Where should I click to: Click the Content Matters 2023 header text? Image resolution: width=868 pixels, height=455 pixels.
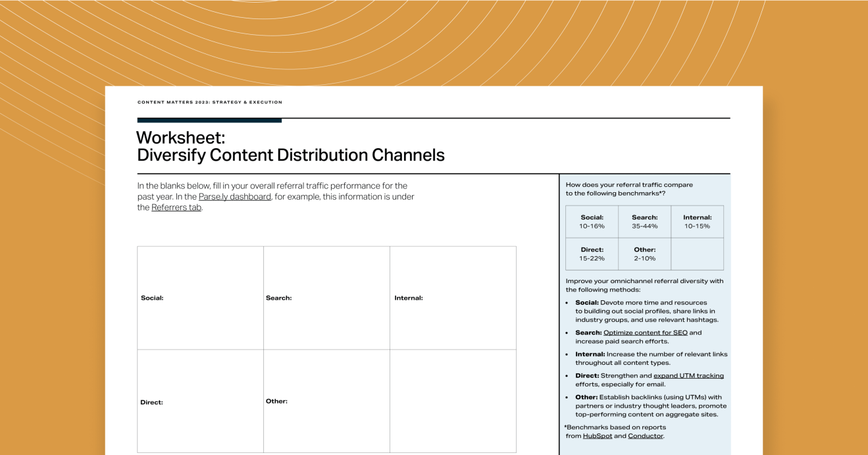[x=210, y=103]
